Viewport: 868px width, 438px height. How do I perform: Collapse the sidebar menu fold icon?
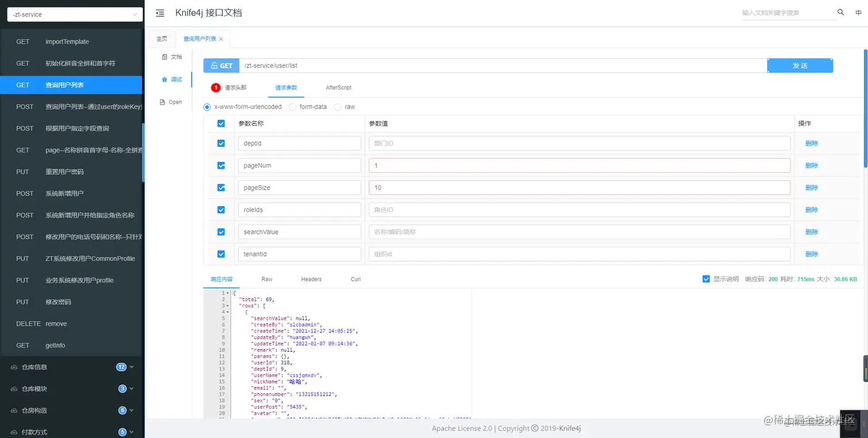pyautogui.click(x=160, y=13)
